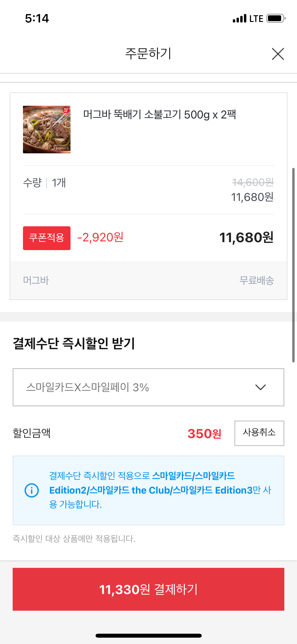Close the 주문하기 order page
Viewport: 297px width, 644px height.
click(278, 54)
